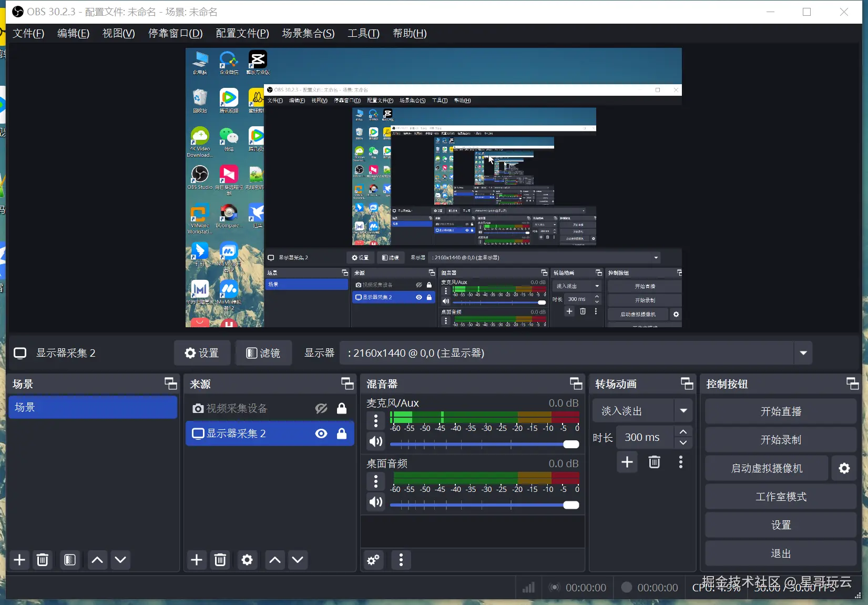Add a new source with plus icon

coord(197,560)
